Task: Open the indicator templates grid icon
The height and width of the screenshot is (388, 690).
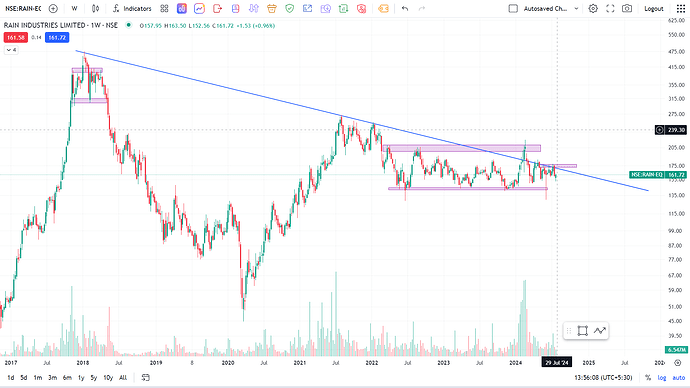Action: [x=164, y=8]
